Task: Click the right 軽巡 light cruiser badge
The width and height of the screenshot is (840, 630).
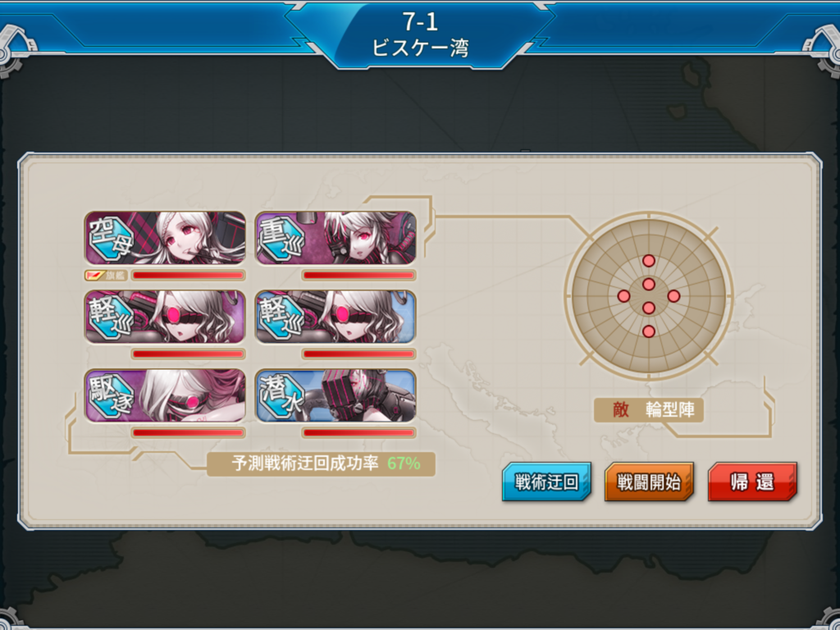Action: [x=281, y=317]
